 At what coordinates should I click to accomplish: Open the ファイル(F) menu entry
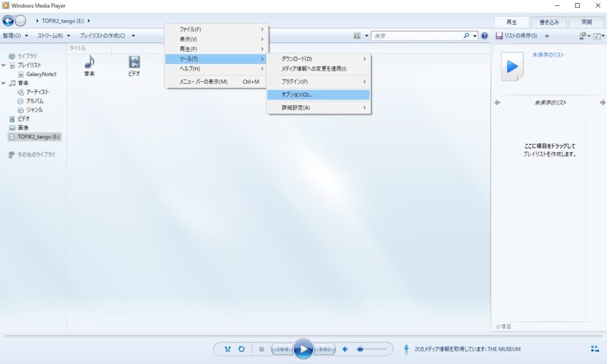tap(216, 30)
